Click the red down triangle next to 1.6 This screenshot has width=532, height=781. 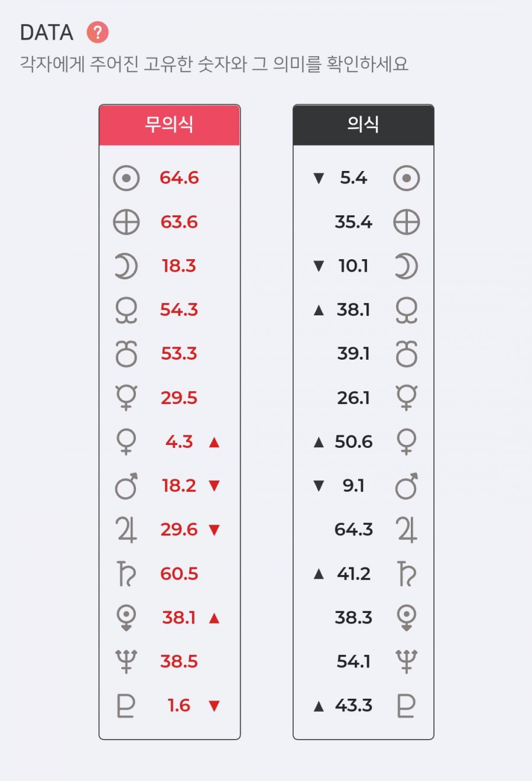tap(214, 705)
